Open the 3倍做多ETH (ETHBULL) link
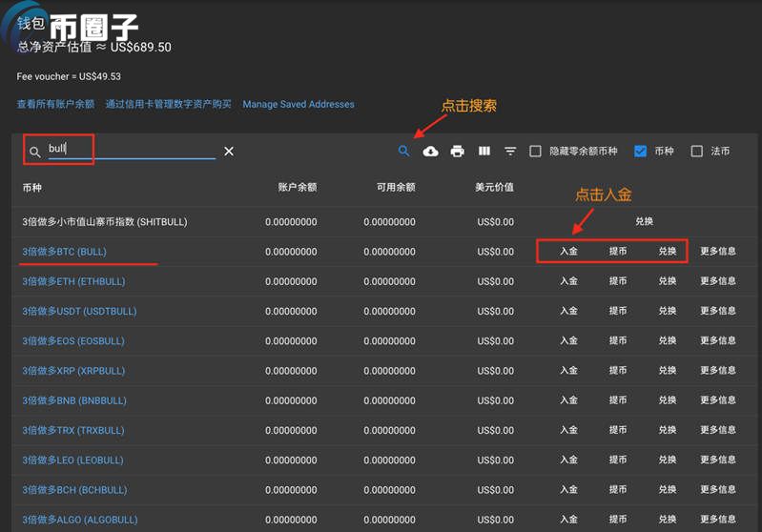This screenshot has width=762, height=532. 73,281
